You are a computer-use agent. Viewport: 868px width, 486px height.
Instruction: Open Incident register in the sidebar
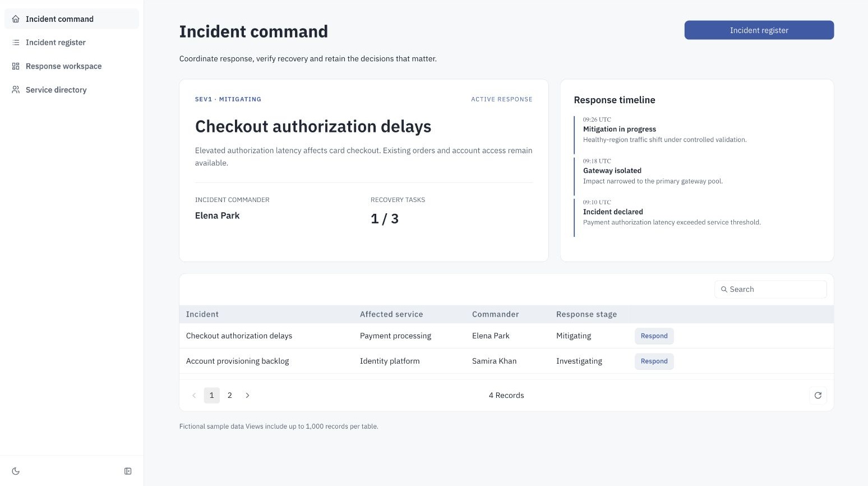(72, 43)
